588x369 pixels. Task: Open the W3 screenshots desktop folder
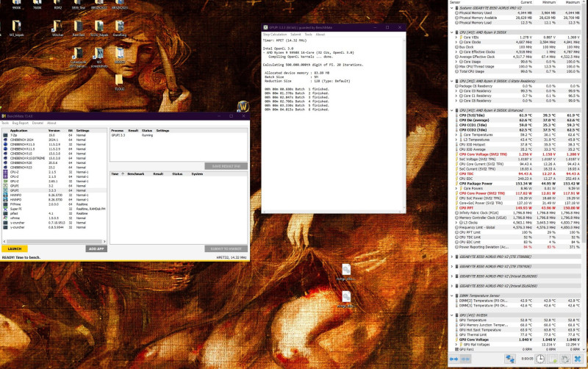pos(99,57)
